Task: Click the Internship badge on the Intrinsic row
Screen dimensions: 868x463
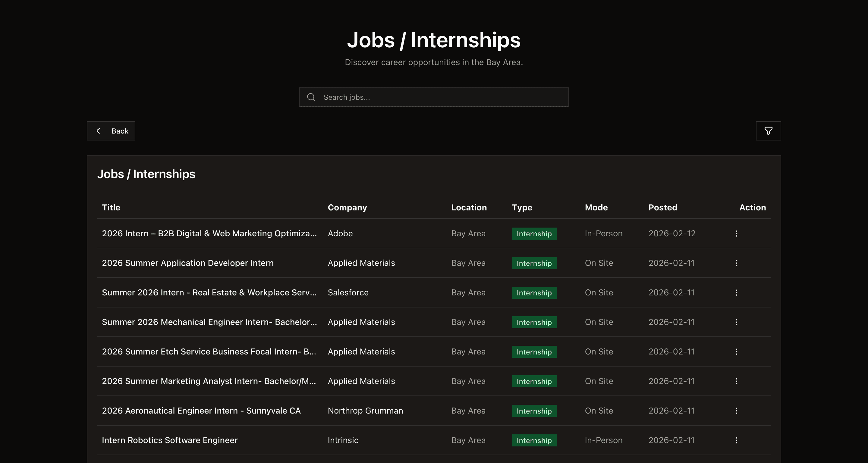Action: 534,440
